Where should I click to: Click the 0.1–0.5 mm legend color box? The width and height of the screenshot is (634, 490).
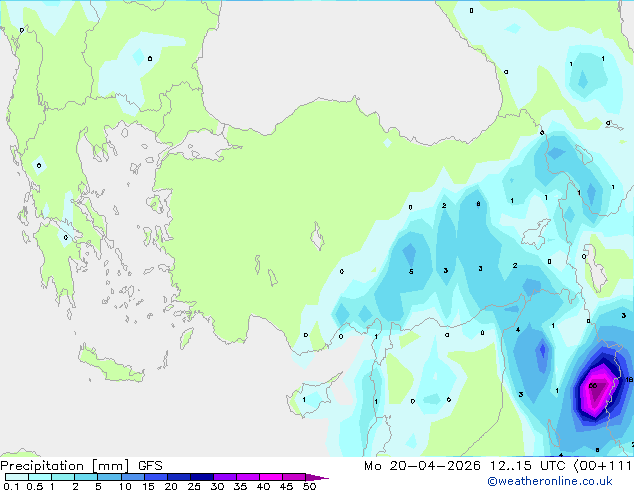click(x=17, y=477)
